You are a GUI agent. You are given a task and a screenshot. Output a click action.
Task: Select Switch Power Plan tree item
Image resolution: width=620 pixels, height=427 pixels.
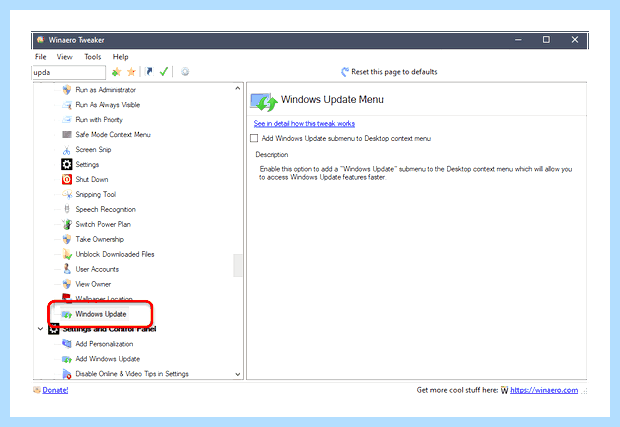coord(103,224)
